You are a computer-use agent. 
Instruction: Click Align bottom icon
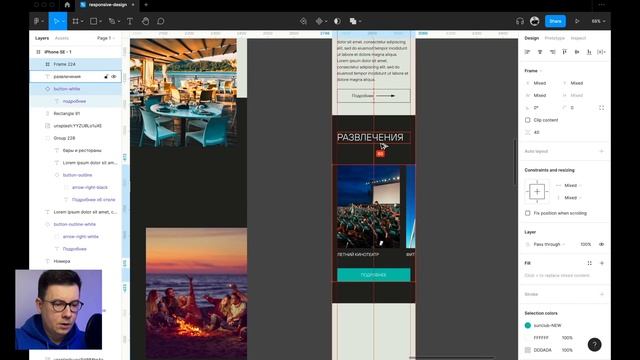point(589,52)
